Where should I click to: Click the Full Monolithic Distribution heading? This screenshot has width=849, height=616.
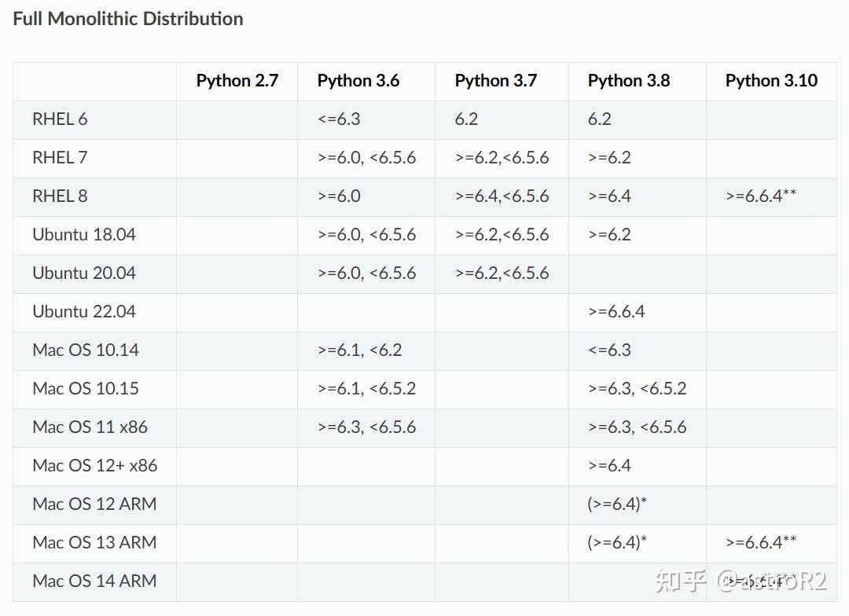[x=128, y=19]
